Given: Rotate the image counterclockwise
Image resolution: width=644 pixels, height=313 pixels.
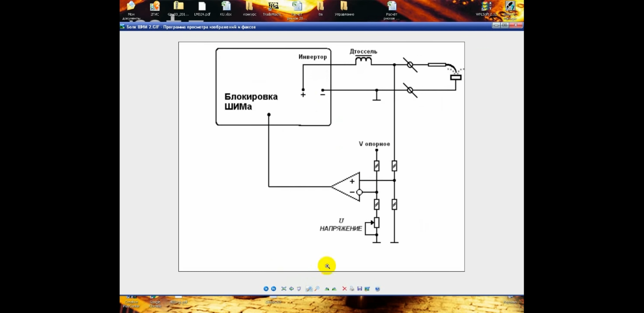Looking at the screenshot, I should pyautogui.click(x=334, y=289).
